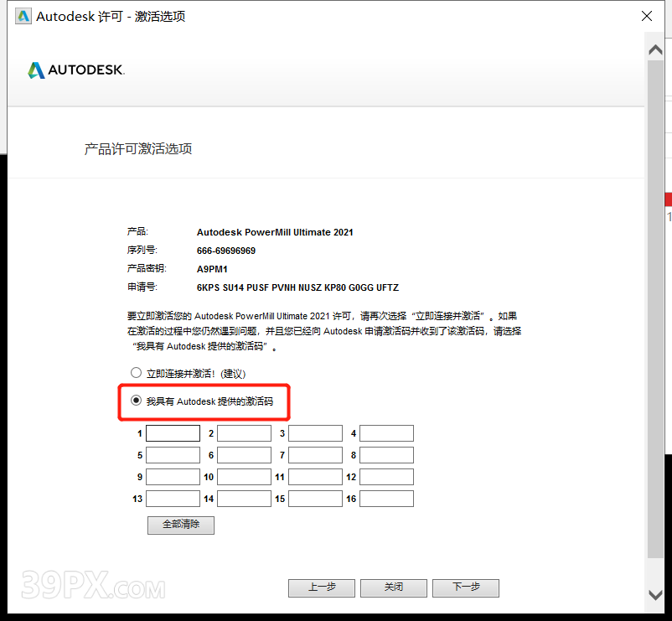Click activation code field 14

(245, 499)
